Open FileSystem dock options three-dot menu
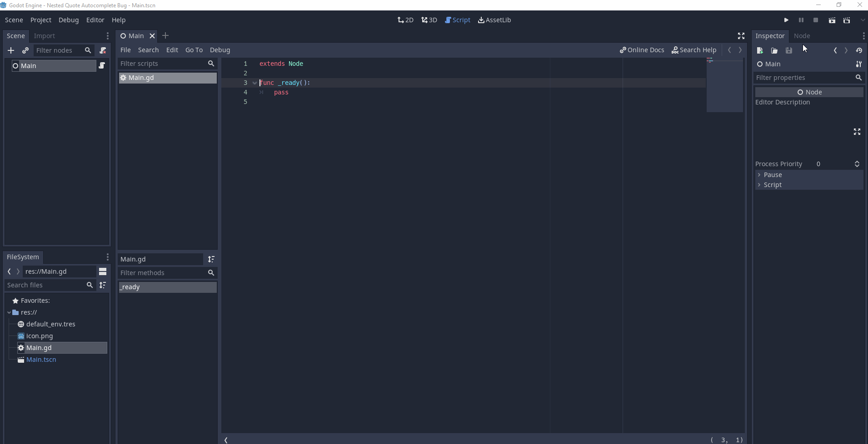 click(108, 257)
